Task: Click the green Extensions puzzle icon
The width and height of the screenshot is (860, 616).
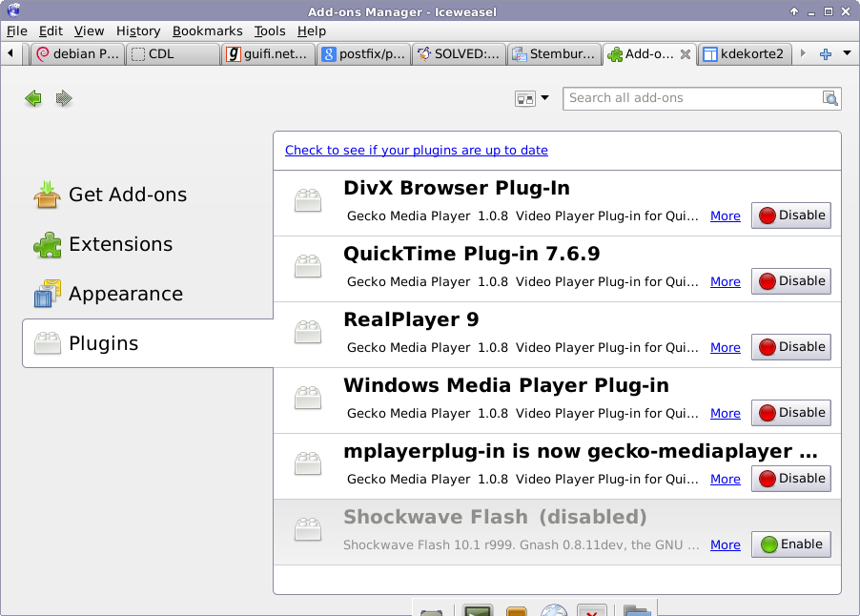Action: pos(47,245)
